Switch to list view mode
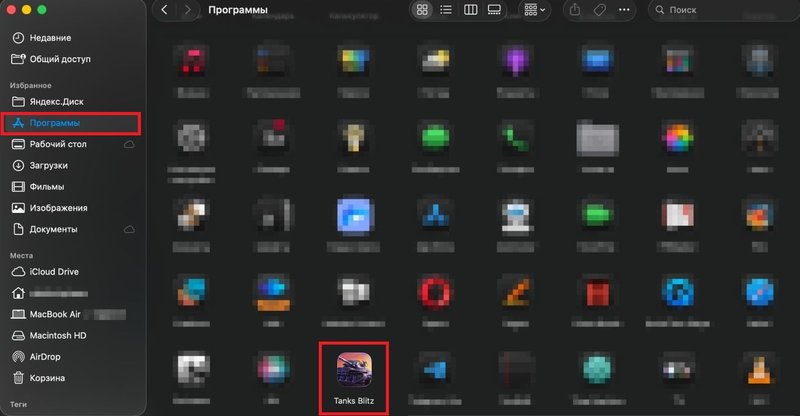Image resolution: width=800 pixels, height=416 pixels. tap(446, 10)
